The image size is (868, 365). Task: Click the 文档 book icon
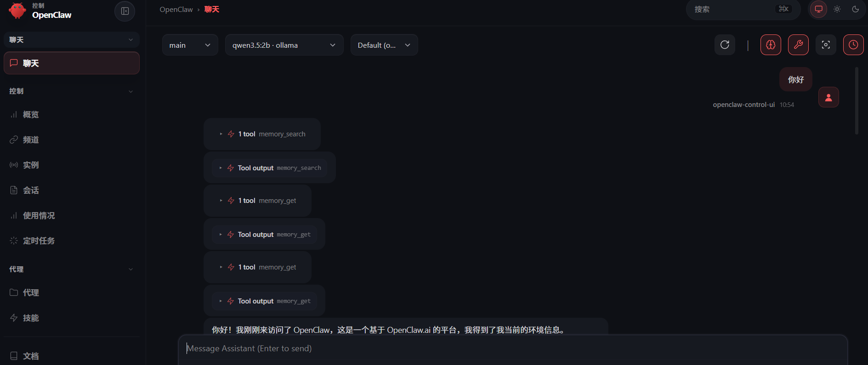click(14, 356)
